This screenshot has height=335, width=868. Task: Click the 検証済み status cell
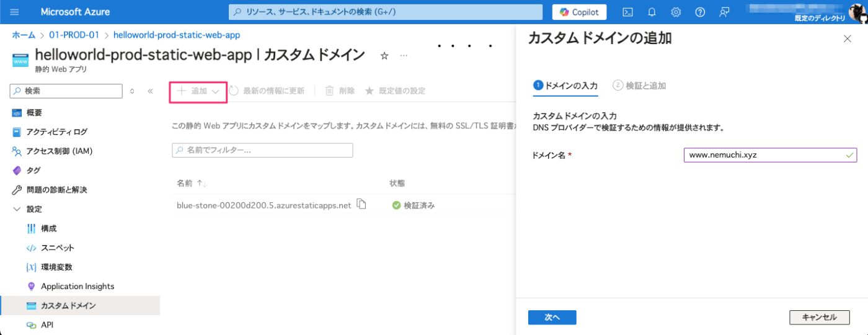pos(414,205)
